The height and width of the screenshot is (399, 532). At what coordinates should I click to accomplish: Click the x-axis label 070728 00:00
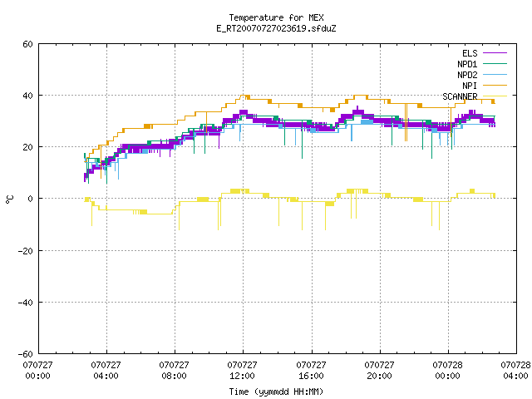coord(447,370)
